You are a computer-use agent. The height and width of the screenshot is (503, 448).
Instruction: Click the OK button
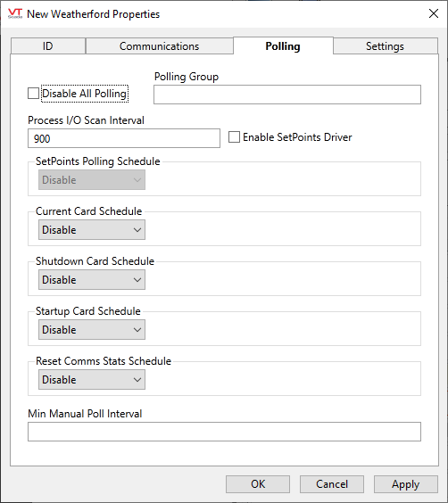point(258,484)
